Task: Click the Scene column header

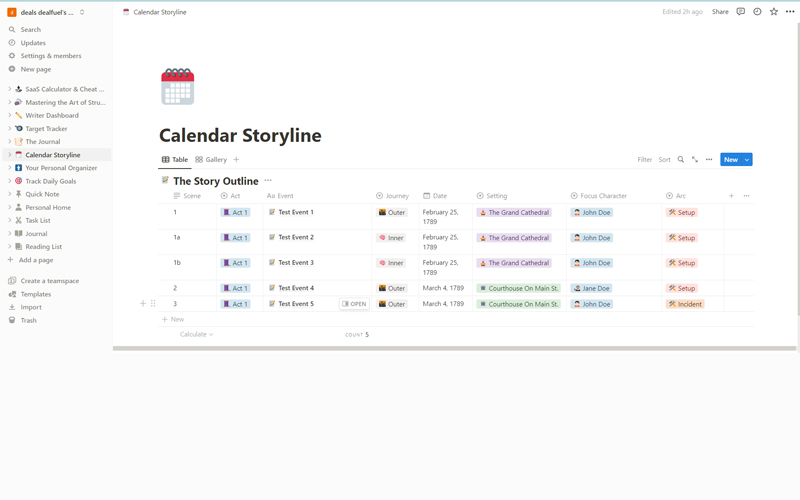Action: coord(187,196)
